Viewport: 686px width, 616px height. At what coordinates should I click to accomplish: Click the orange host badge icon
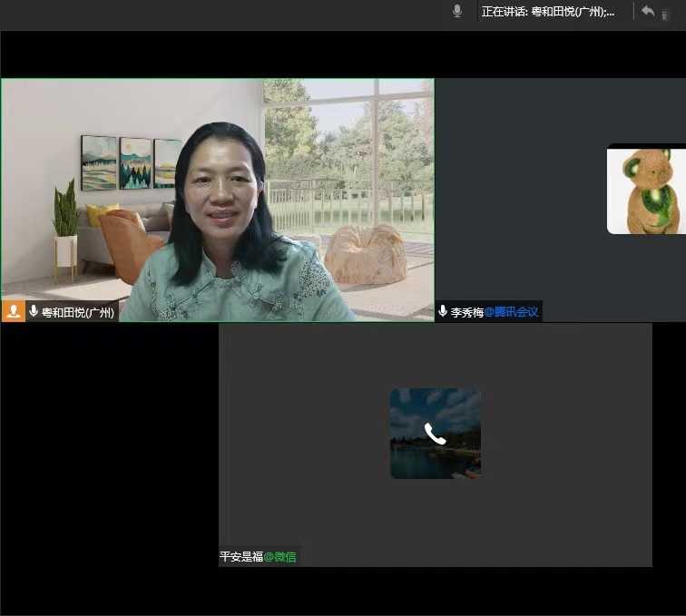click(13, 311)
